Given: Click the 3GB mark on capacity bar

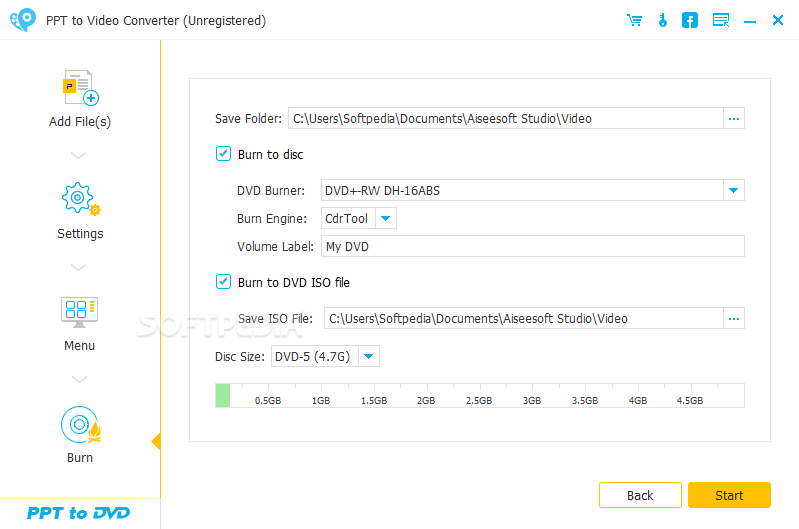Looking at the screenshot, I should (x=532, y=401).
